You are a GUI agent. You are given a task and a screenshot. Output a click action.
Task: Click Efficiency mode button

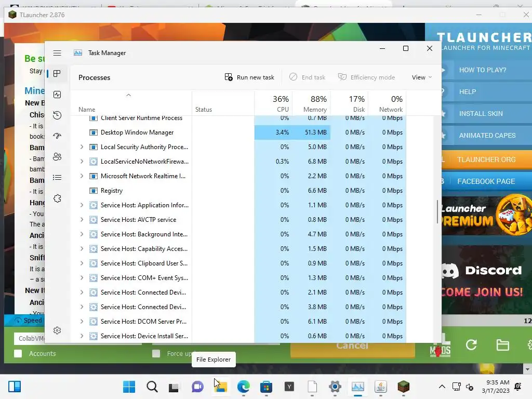(366, 77)
